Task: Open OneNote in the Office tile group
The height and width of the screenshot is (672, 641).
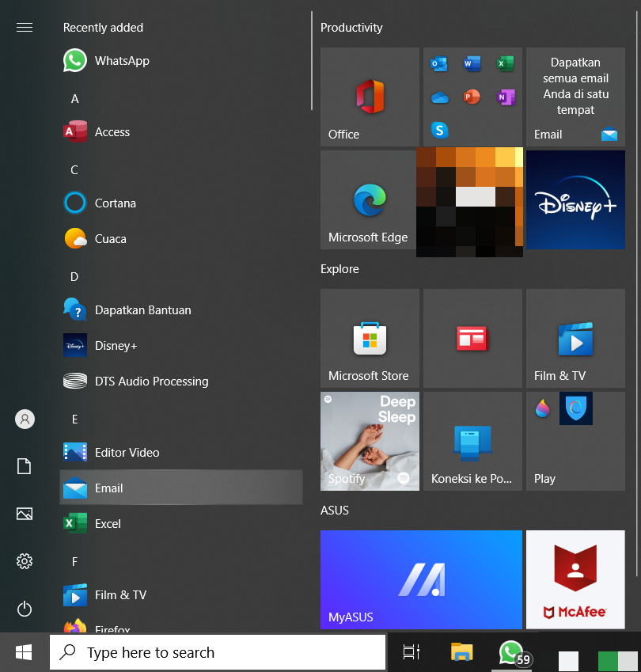Action: [x=505, y=97]
